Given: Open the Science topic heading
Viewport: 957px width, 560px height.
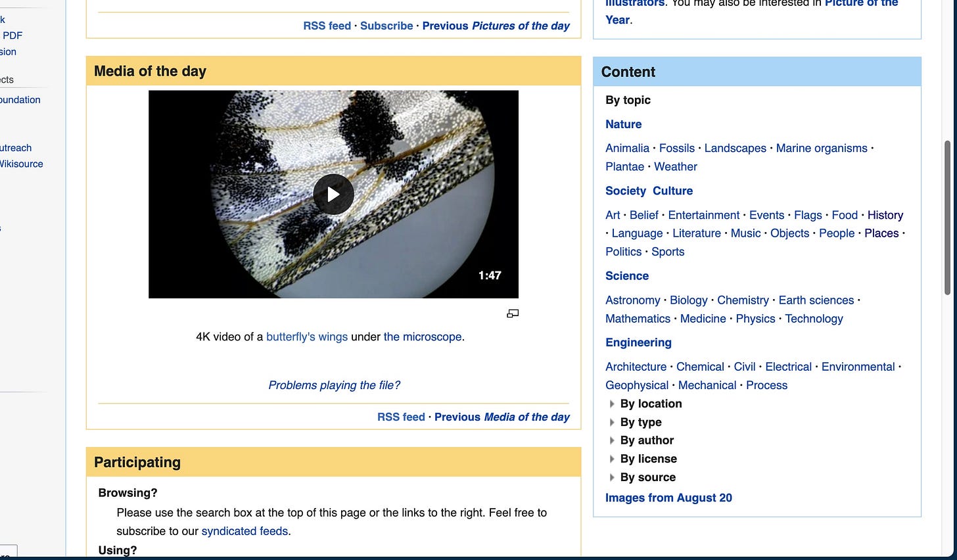Looking at the screenshot, I should [627, 276].
